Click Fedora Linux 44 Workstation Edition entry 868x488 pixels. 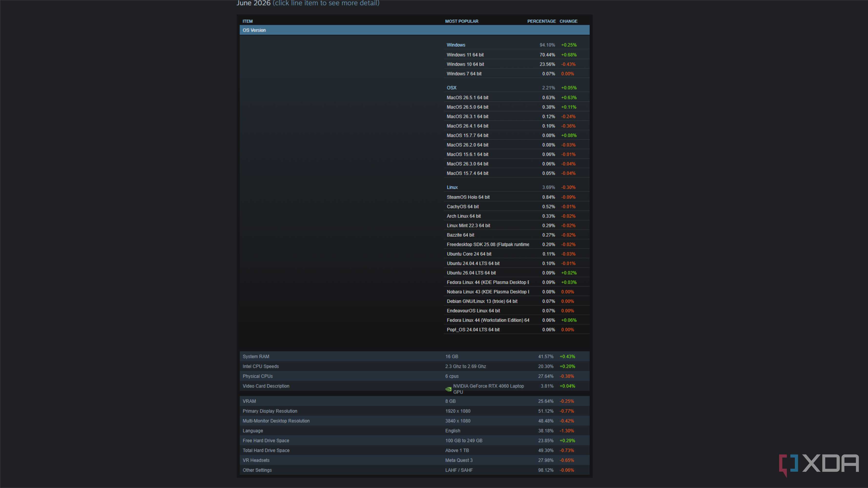(x=517, y=320)
